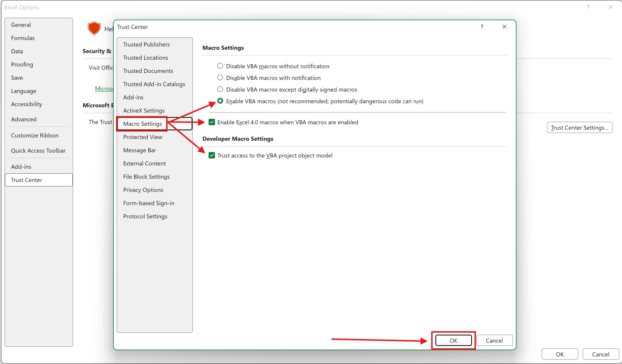The width and height of the screenshot is (622, 364).
Task: Select Trust Center in Excel Options sidebar
Action: (39, 180)
